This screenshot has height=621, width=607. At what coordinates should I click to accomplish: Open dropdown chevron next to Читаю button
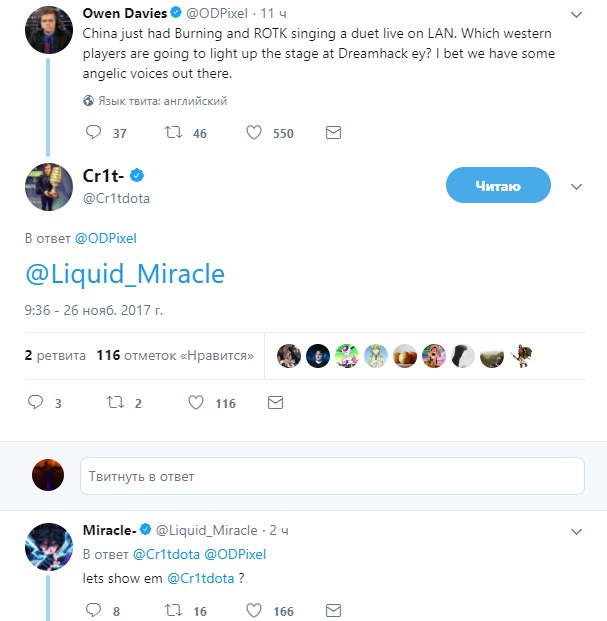[x=577, y=187]
